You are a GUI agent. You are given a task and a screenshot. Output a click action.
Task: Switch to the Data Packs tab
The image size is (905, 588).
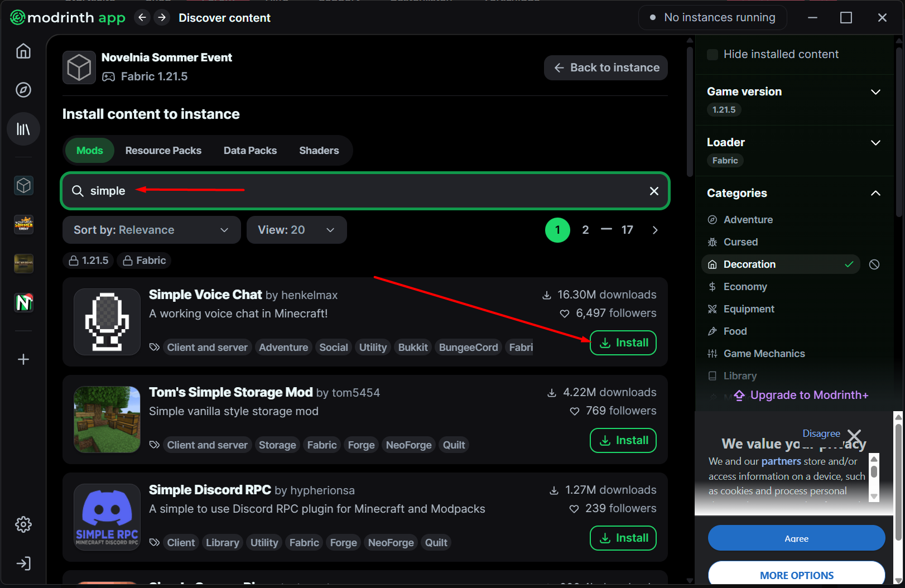tap(250, 151)
